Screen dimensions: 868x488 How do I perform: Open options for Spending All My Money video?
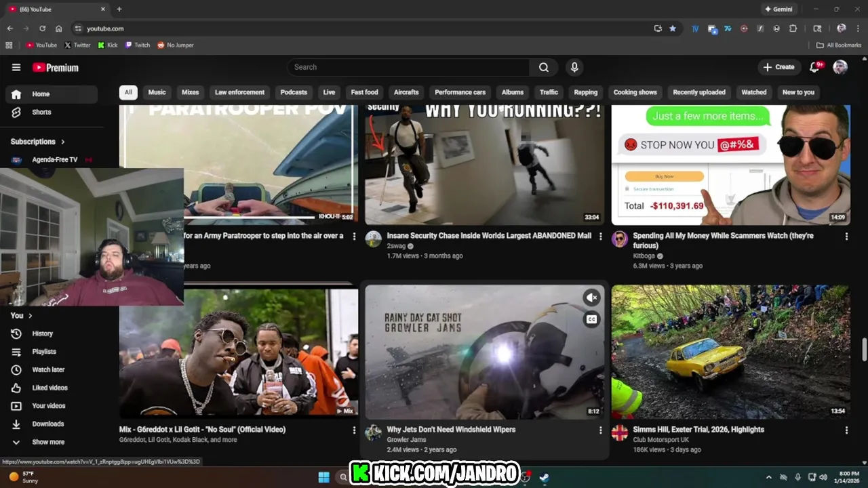846,237
